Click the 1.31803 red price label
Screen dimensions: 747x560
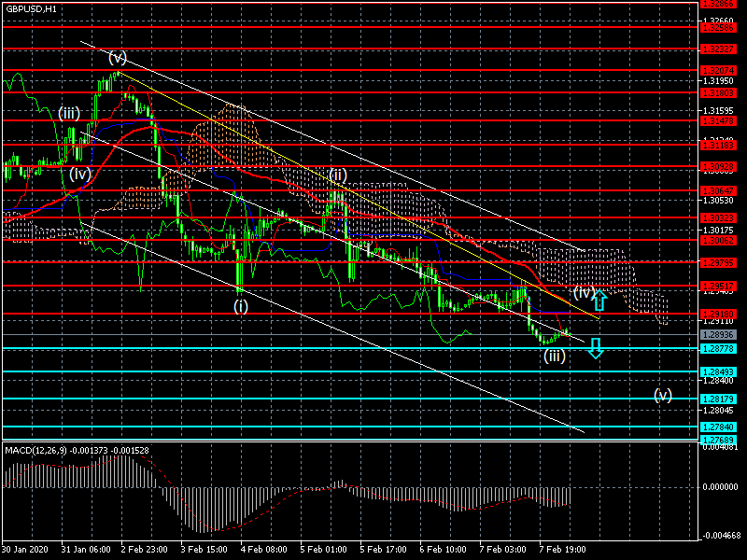pos(718,92)
